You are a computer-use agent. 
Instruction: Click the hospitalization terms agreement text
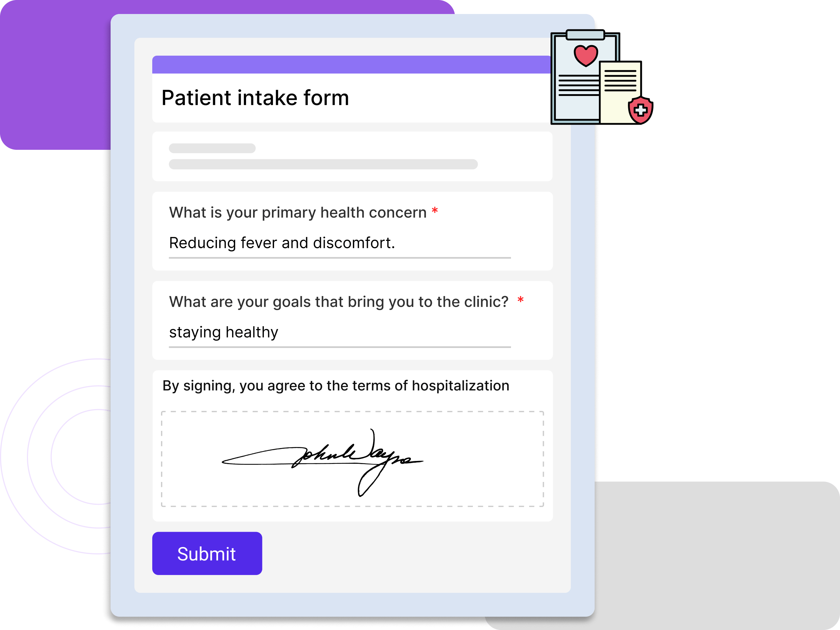pyautogui.click(x=336, y=386)
